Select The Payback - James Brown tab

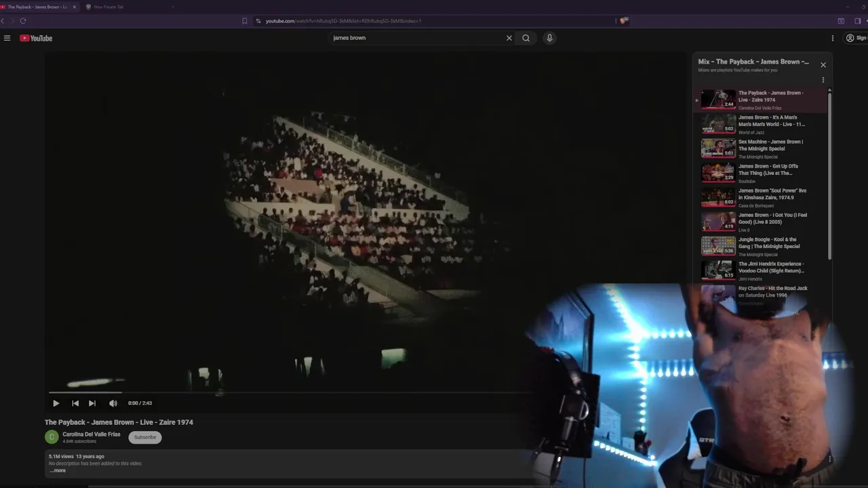(37, 7)
